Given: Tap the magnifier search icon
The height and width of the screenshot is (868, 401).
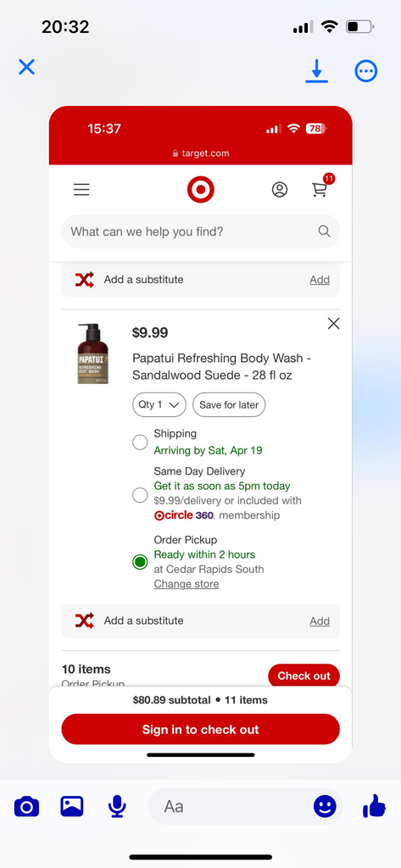Looking at the screenshot, I should tap(324, 231).
